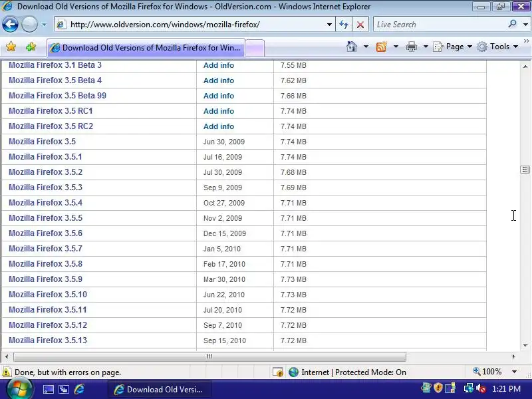Click the Windows Start orb

coord(19,389)
